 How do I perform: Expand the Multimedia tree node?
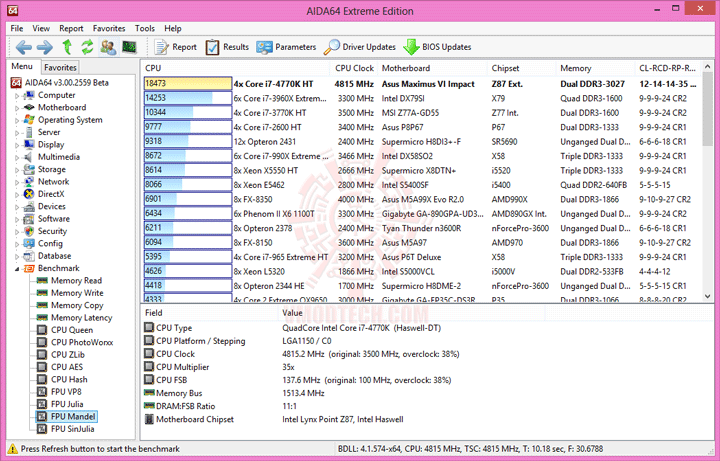(x=17, y=158)
